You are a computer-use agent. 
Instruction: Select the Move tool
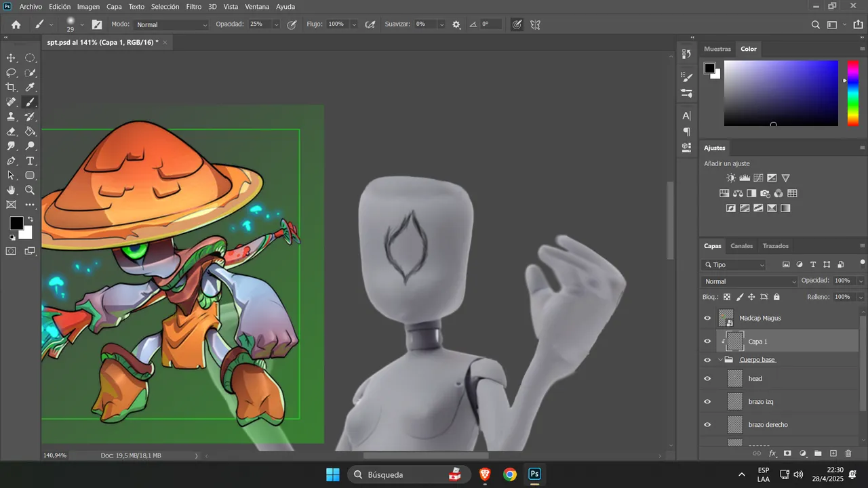[12, 58]
